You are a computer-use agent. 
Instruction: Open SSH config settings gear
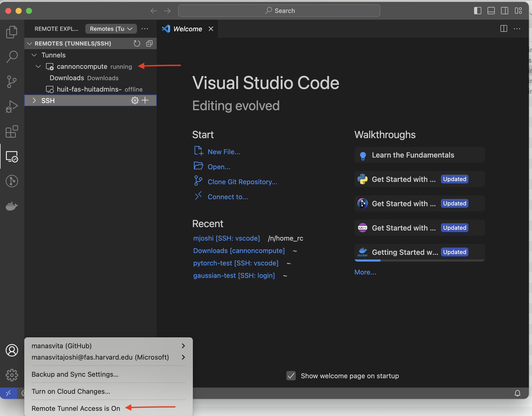(x=135, y=100)
